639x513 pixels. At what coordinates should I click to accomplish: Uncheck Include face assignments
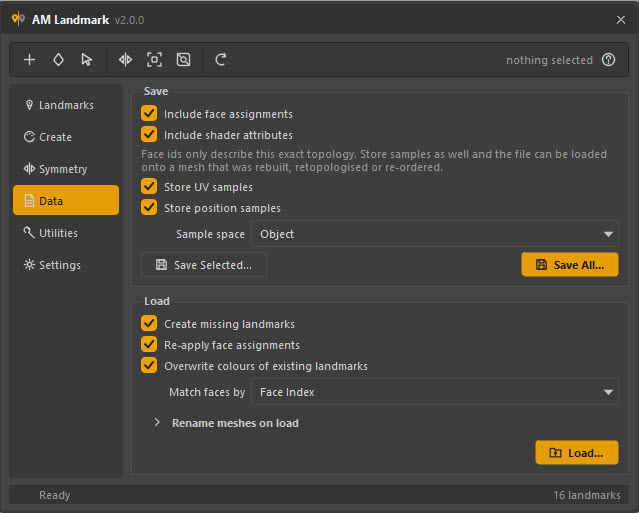click(149, 114)
